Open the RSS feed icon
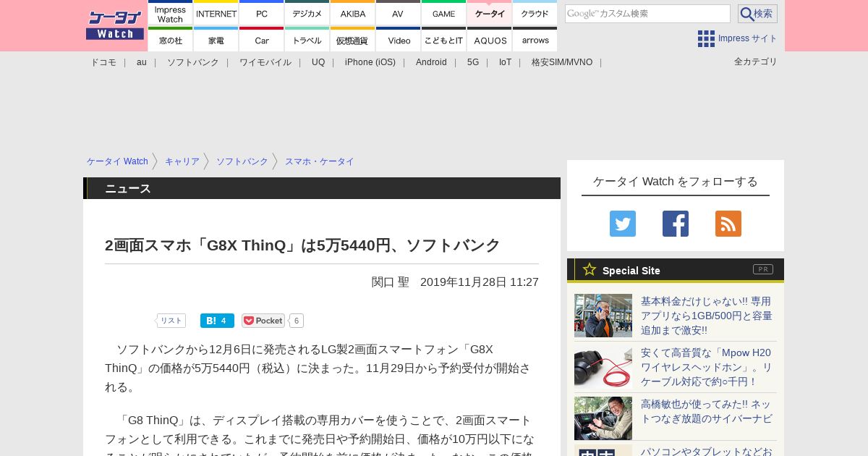Image resolution: width=868 pixels, height=456 pixels. [728, 224]
